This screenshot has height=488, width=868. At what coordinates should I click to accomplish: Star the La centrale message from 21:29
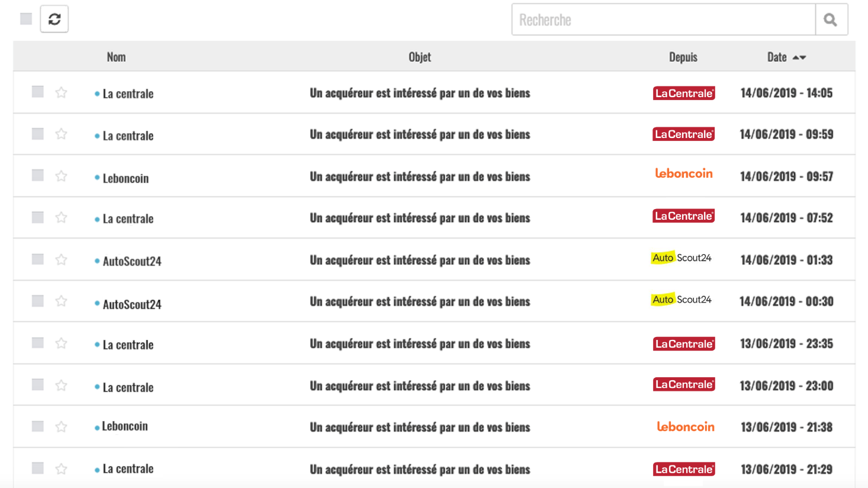coord(61,469)
